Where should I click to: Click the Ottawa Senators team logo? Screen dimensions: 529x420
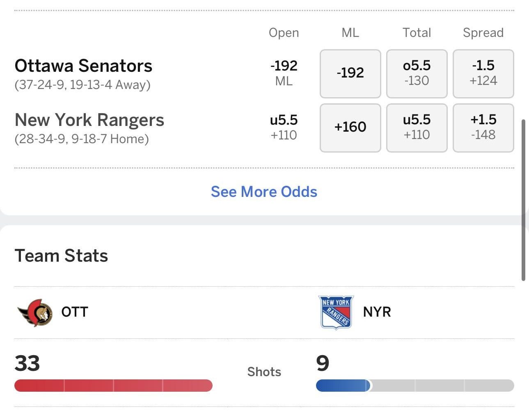click(x=34, y=313)
